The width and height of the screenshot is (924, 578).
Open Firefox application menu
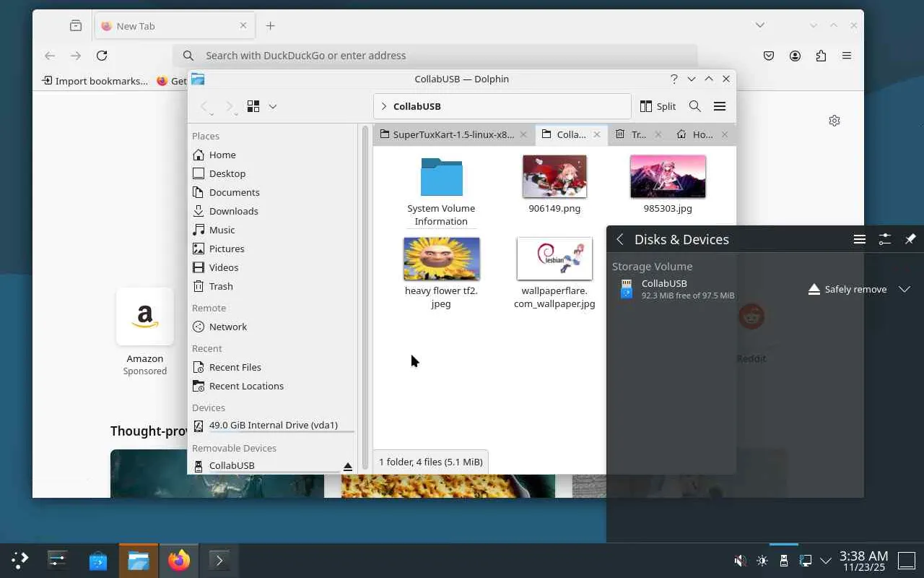tap(847, 56)
